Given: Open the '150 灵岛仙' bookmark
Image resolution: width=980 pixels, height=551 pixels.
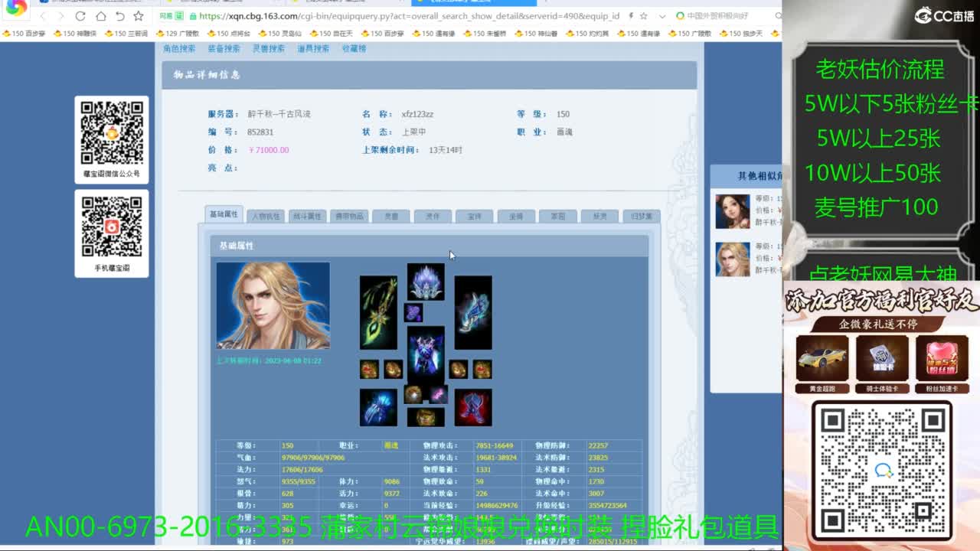Looking at the screenshot, I should (279, 34).
